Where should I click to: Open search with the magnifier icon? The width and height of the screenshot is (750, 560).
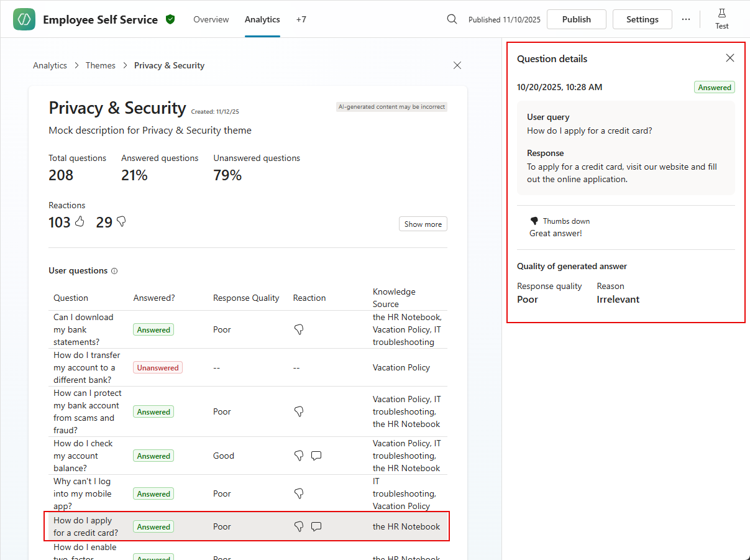[452, 19]
